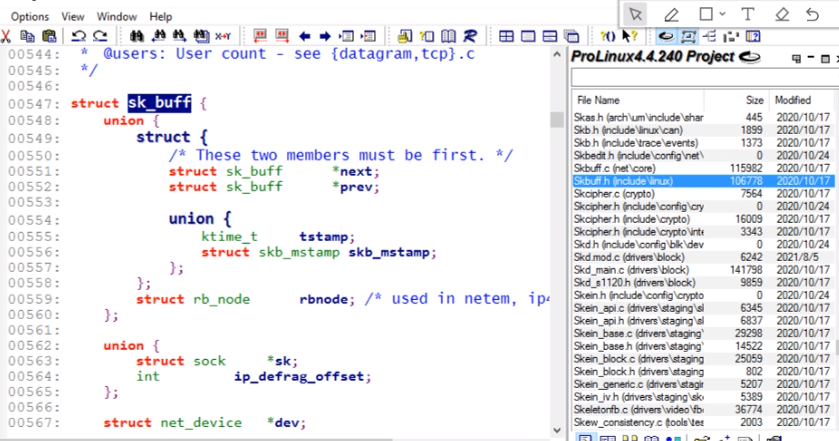Click the project file search input field
839x441 pixels.
(x=705, y=78)
